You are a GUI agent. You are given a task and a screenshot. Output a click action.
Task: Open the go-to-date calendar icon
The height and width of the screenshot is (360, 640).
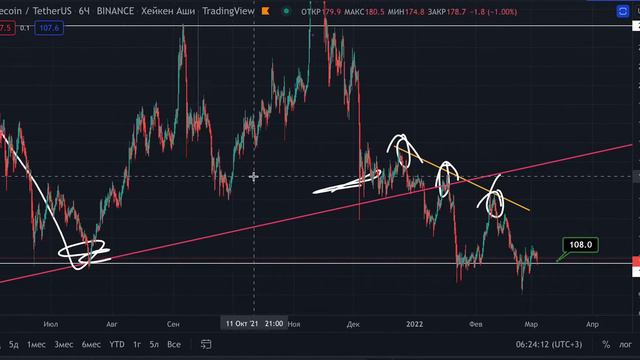206,344
